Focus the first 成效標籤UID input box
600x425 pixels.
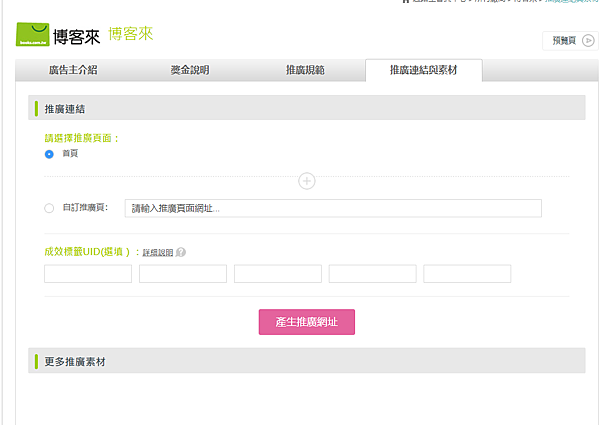tap(88, 274)
